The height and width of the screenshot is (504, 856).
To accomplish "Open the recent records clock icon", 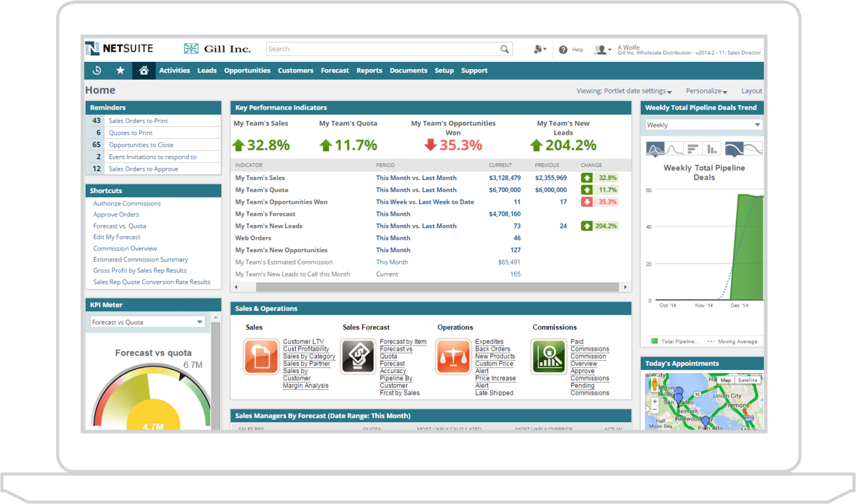I will tap(97, 71).
